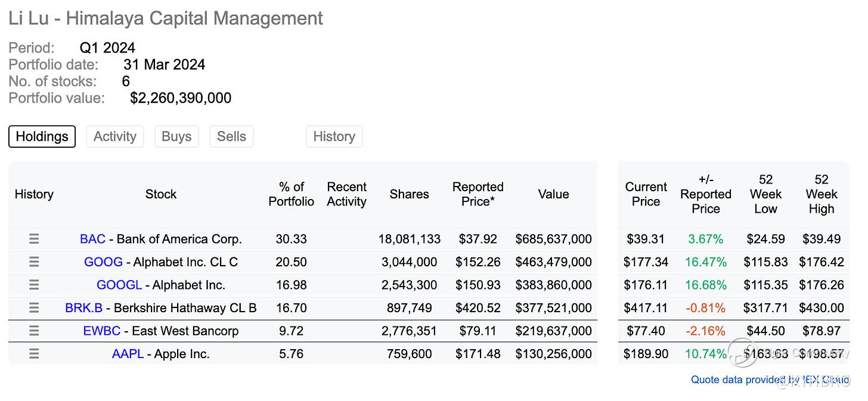The image size is (868, 401).
Task: Open history icon for GOOG row
Action: (34, 262)
